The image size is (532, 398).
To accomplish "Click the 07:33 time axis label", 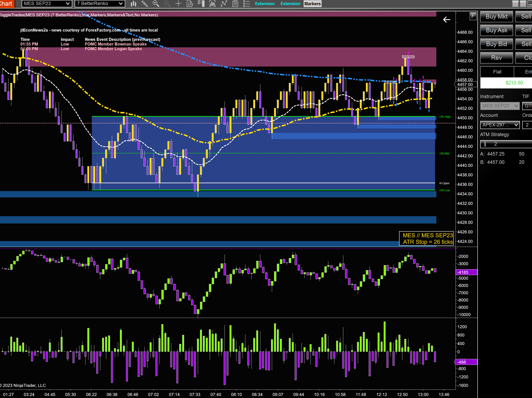I will pyautogui.click(x=195, y=395).
